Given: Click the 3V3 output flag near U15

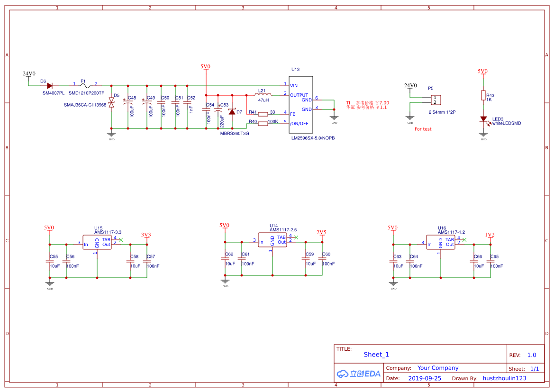Looking at the screenshot, I should tap(145, 234).
